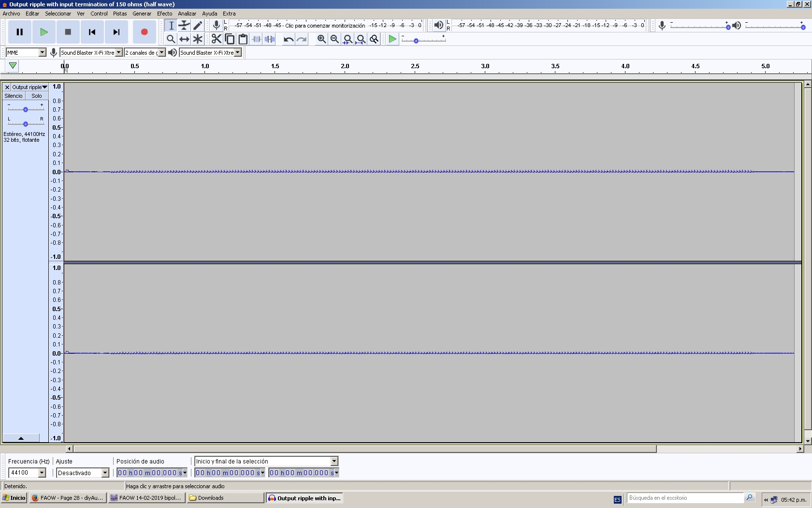Click the Trim audio icon
Image resolution: width=812 pixels, height=508 pixels.
tap(256, 39)
